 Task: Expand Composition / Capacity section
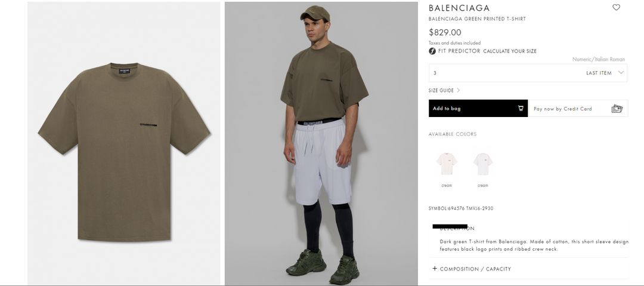[x=475, y=269]
